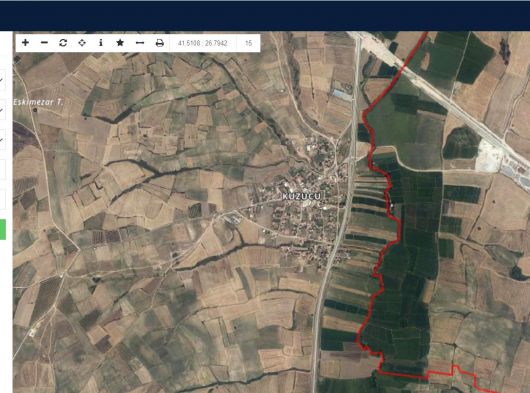530x393 pixels.
Task: Click the zoom level indicator 15
Action: 248,43
